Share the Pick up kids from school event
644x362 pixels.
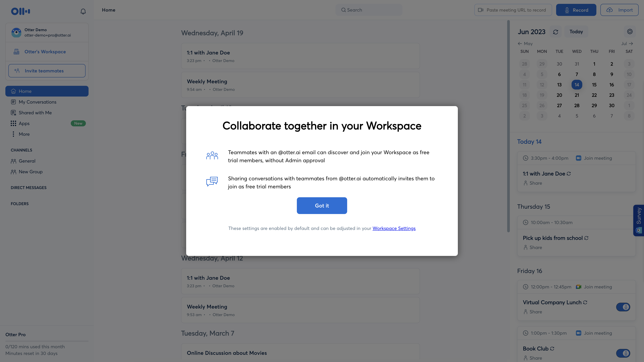(x=533, y=248)
